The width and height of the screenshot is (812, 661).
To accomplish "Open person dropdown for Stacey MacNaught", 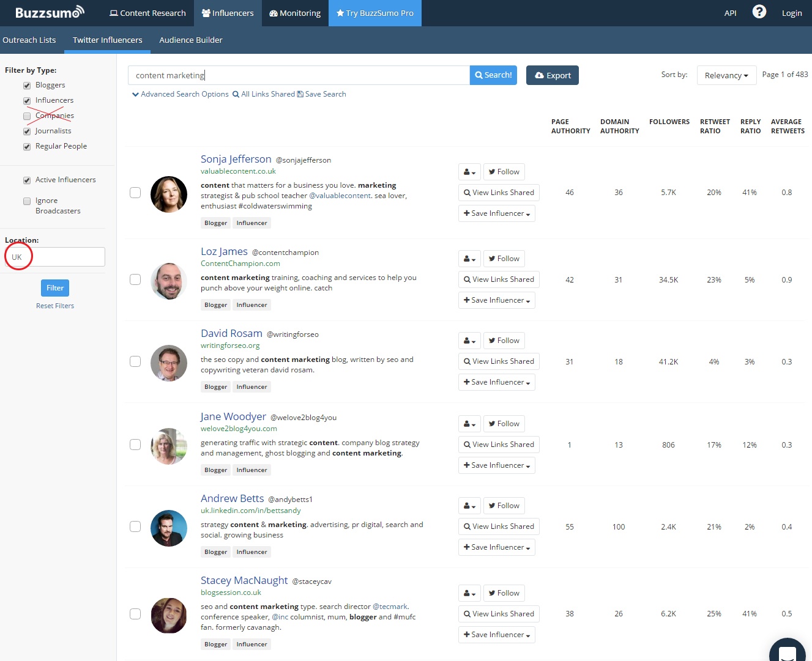I will [469, 593].
